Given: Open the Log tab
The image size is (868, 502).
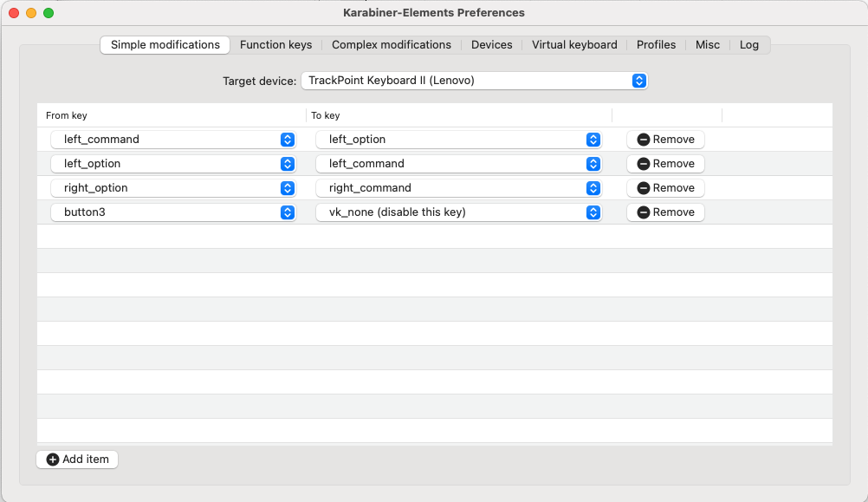Looking at the screenshot, I should coord(749,45).
